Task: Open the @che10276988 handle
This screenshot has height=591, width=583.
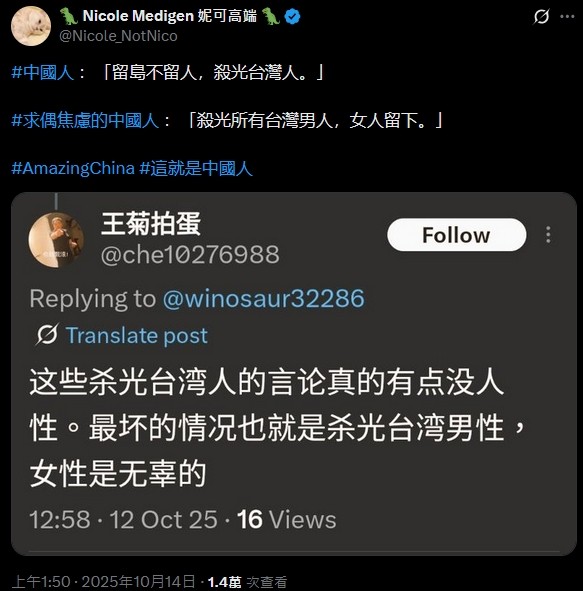Action: [x=190, y=254]
